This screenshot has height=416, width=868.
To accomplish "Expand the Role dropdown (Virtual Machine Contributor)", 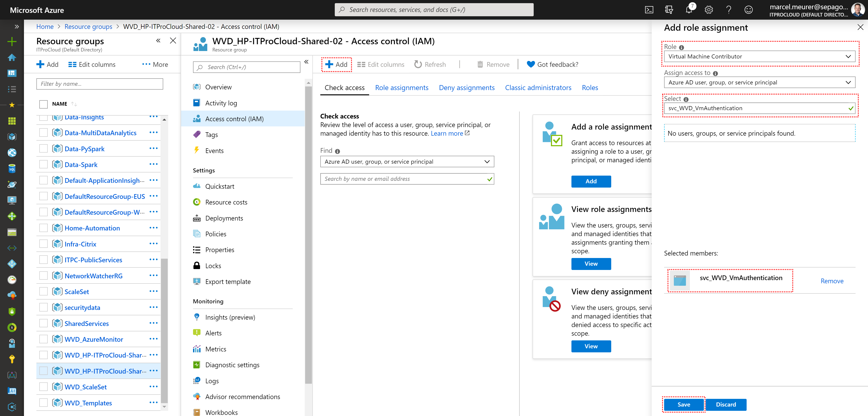I will [x=759, y=57].
